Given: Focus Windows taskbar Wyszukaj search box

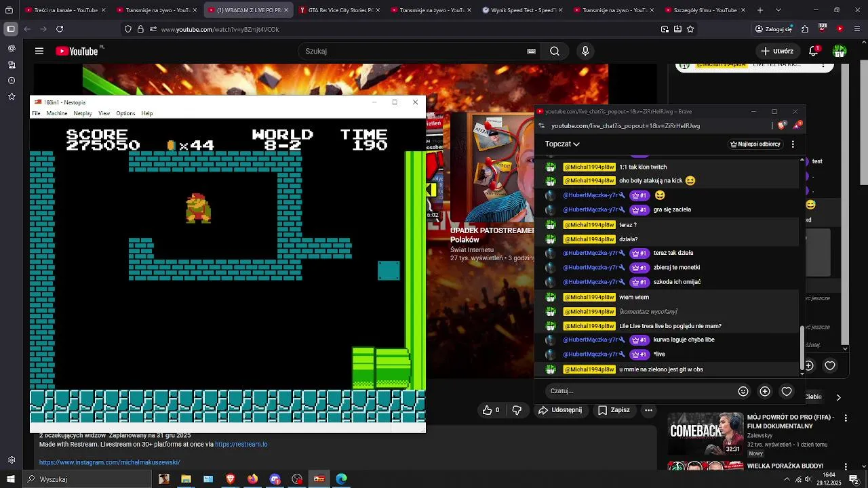Looking at the screenshot, I should click(x=87, y=479).
